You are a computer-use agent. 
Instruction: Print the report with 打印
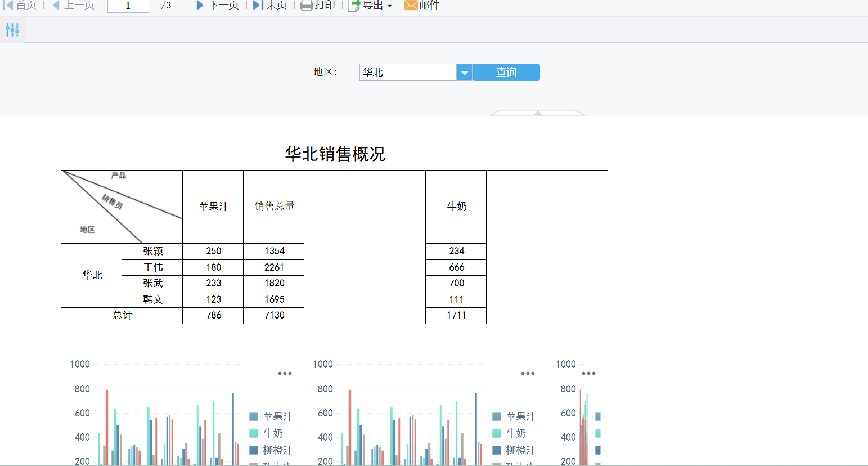coord(317,5)
